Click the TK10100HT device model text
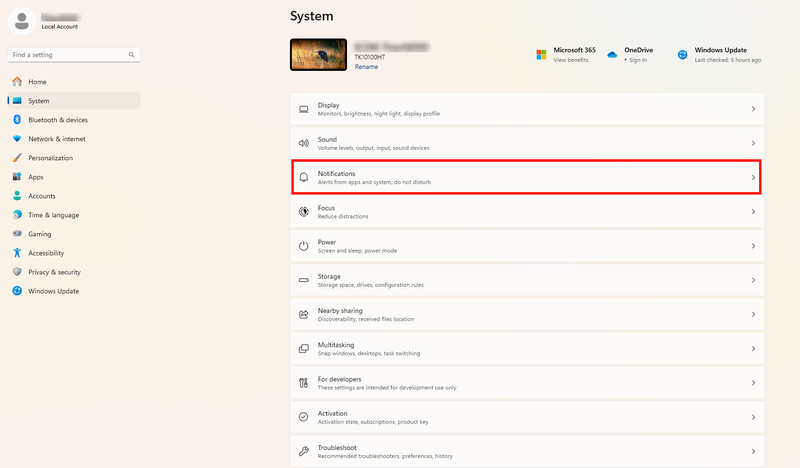 click(370, 57)
